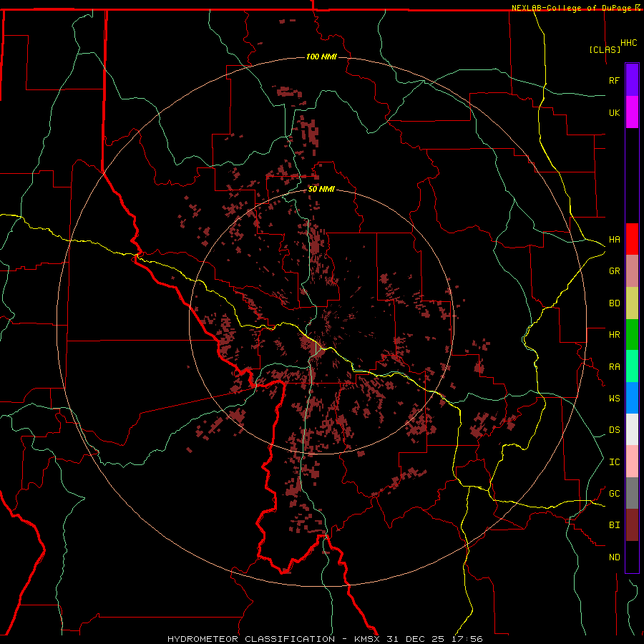The height and width of the screenshot is (644, 644).
Task: Click the HA legend label
Action: 614,239
